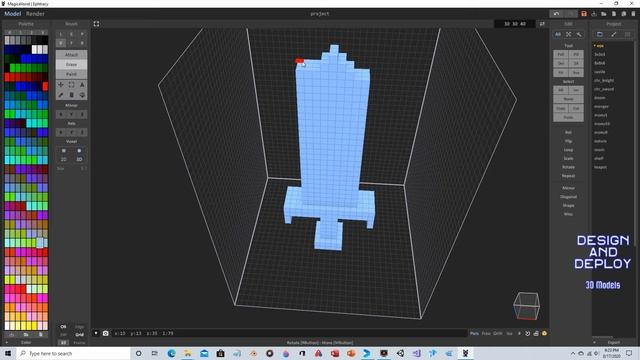The width and height of the screenshot is (640, 360).
Task: Click the delete model trash icon
Action: tap(633, 14)
